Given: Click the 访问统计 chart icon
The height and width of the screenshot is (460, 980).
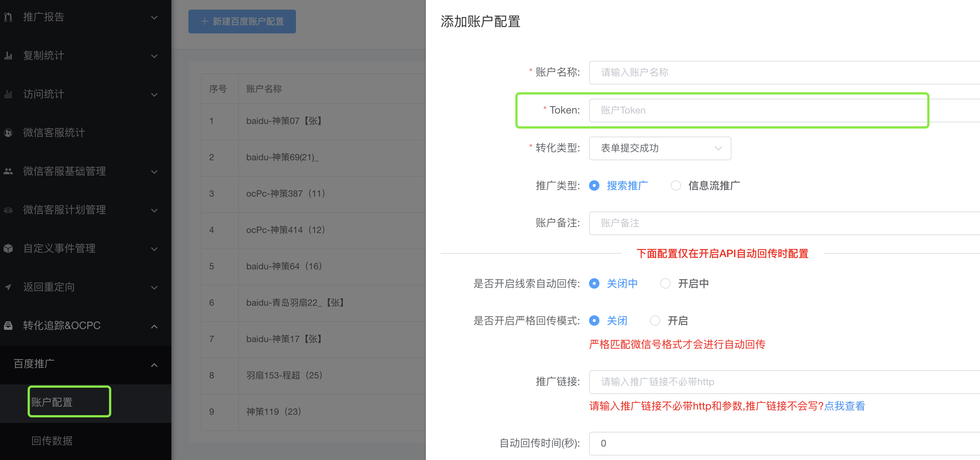Looking at the screenshot, I should coord(8,94).
